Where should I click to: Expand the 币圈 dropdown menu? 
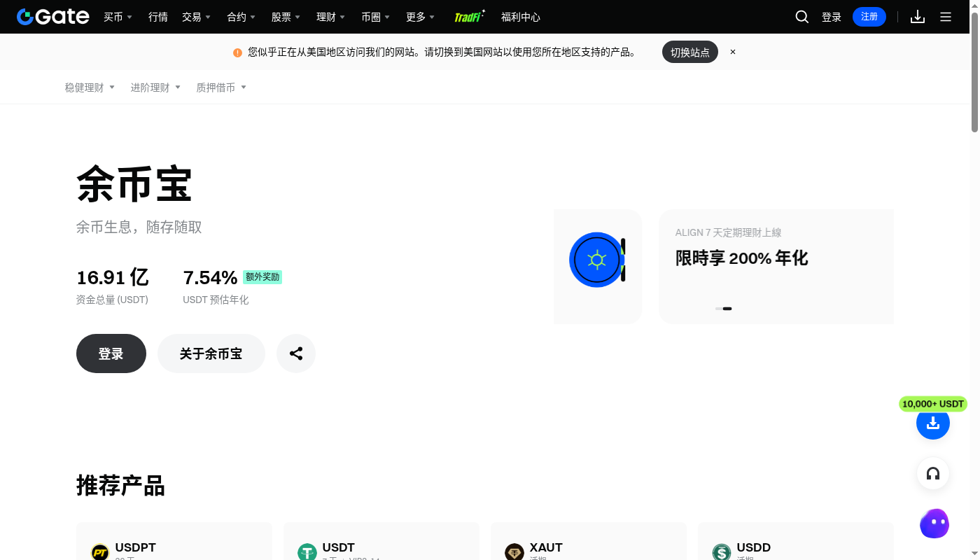(x=375, y=17)
